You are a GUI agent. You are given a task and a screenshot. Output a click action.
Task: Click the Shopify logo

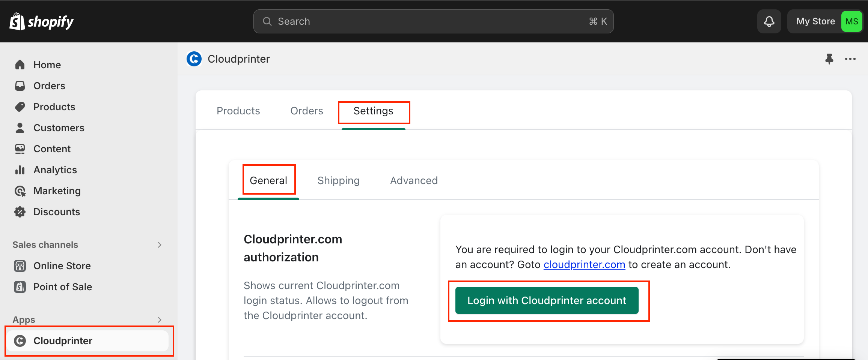[41, 22]
